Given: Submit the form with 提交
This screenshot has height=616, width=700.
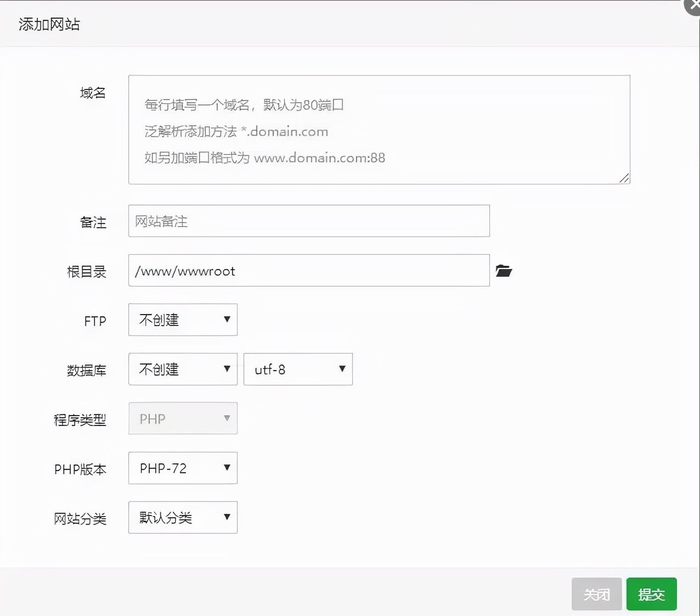Looking at the screenshot, I should [x=651, y=593].
